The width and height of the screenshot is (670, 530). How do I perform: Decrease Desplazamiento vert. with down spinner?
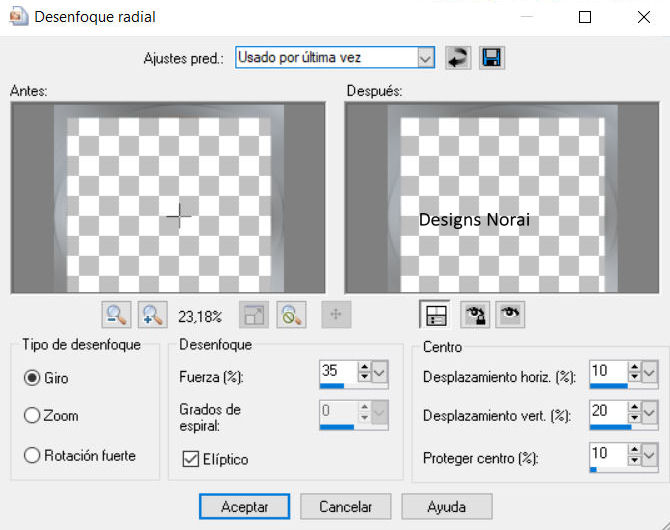(635, 418)
